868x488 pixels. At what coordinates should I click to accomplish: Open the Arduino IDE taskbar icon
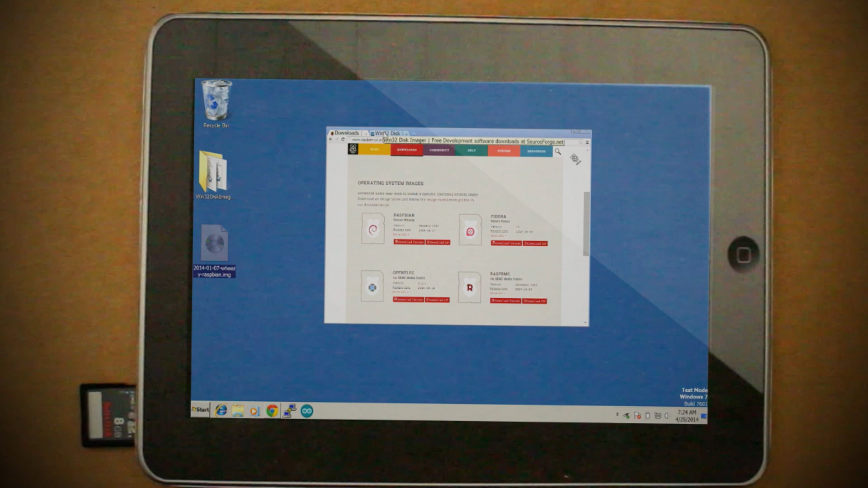pyautogui.click(x=307, y=411)
